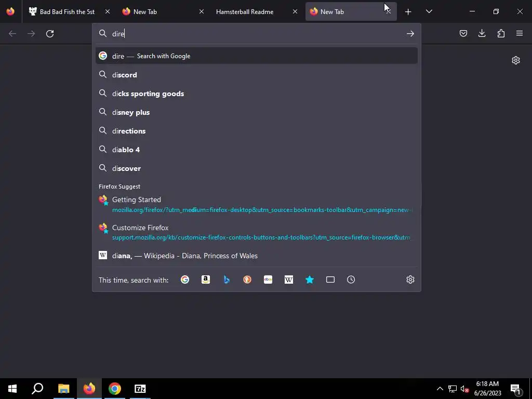Open the notification center
532x399 pixels.
tap(516, 389)
